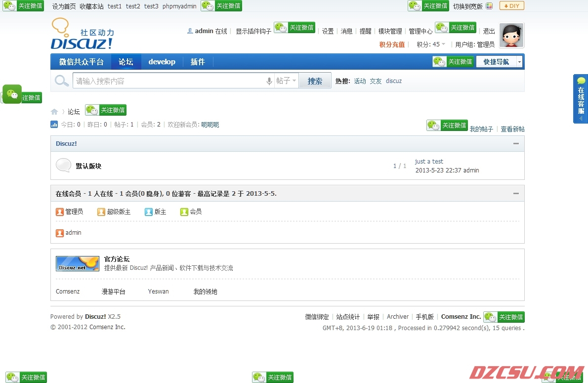Click the 关注微信 badge before 退出

(x=456, y=27)
